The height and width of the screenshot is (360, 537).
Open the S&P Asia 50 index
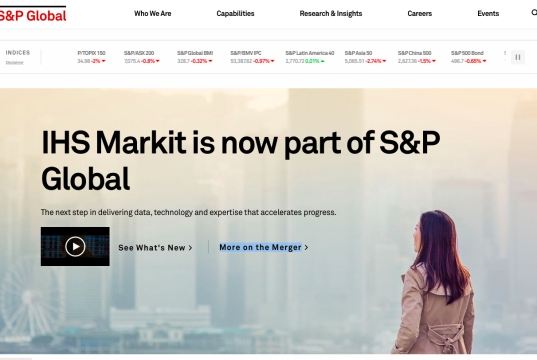[x=365, y=57]
